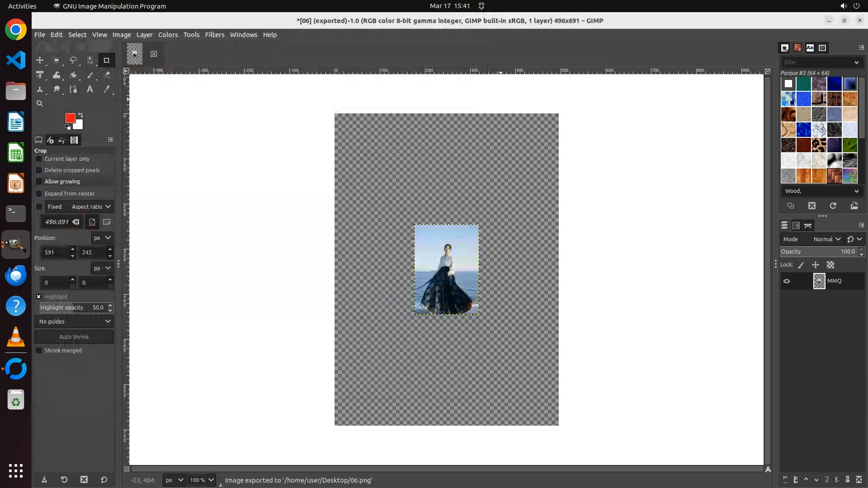Swap foreground and background colors
Image resolution: width=868 pixels, height=488 pixels.
tap(80, 115)
